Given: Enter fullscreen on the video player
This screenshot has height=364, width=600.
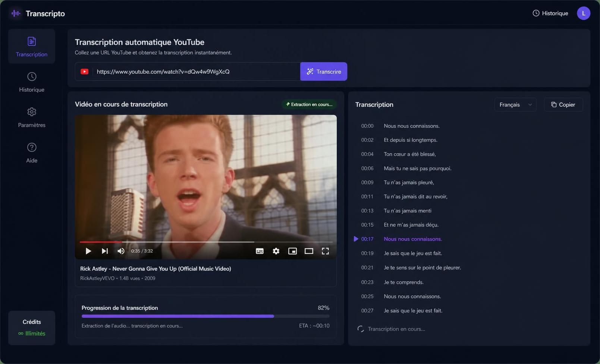Looking at the screenshot, I should [325, 251].
